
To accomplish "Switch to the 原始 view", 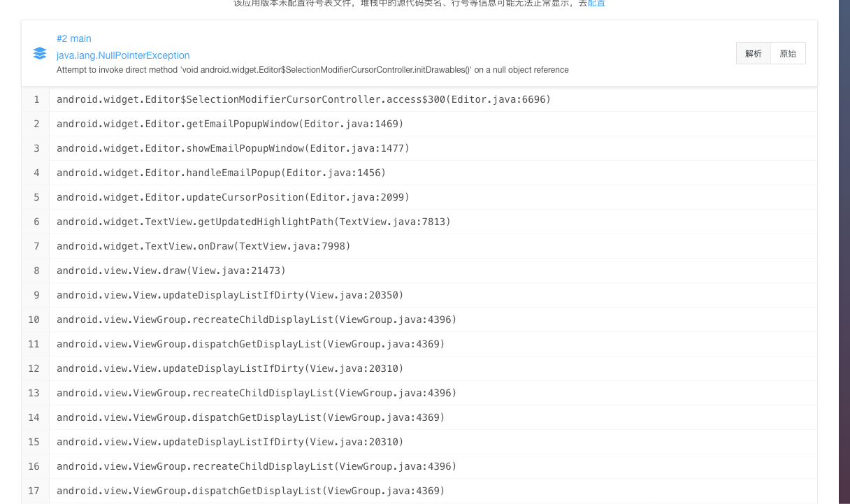I will (x=788, y=53).
